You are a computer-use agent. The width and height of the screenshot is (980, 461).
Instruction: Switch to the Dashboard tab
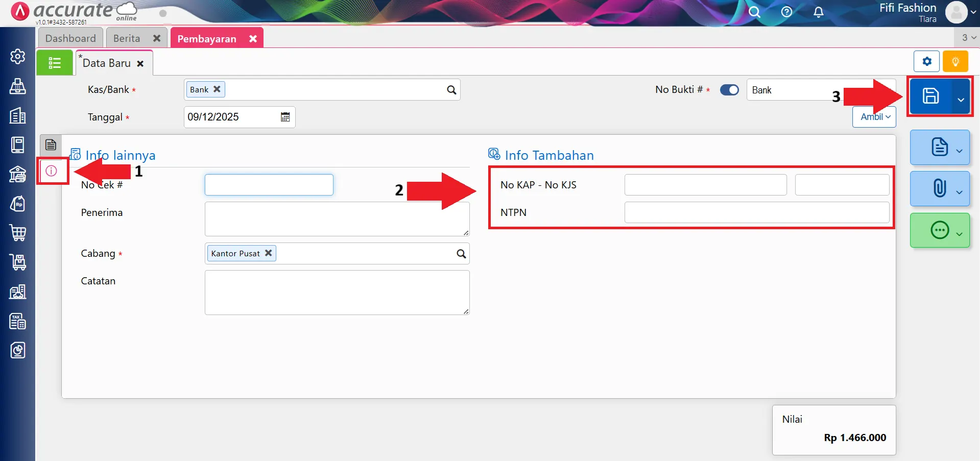click(70, 38)
